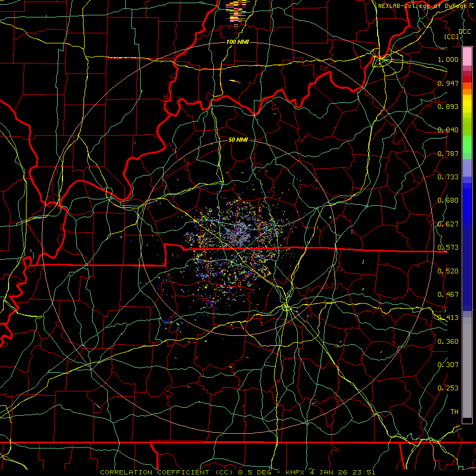Select the 0.947 scale value
The image size is (476, 476).
point(448,83)
